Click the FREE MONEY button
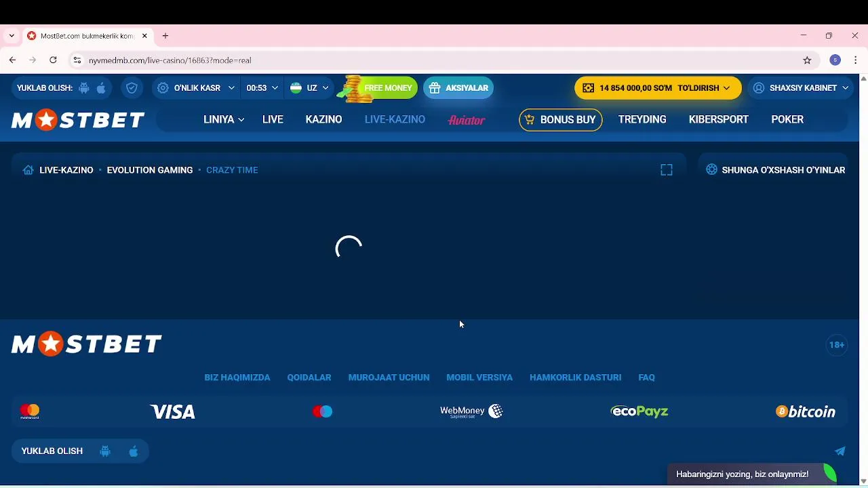868x488 pixels. 378,88
